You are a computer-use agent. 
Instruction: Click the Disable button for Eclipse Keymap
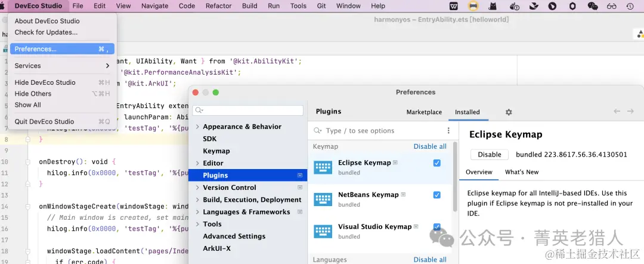click(x=490, y=155)
